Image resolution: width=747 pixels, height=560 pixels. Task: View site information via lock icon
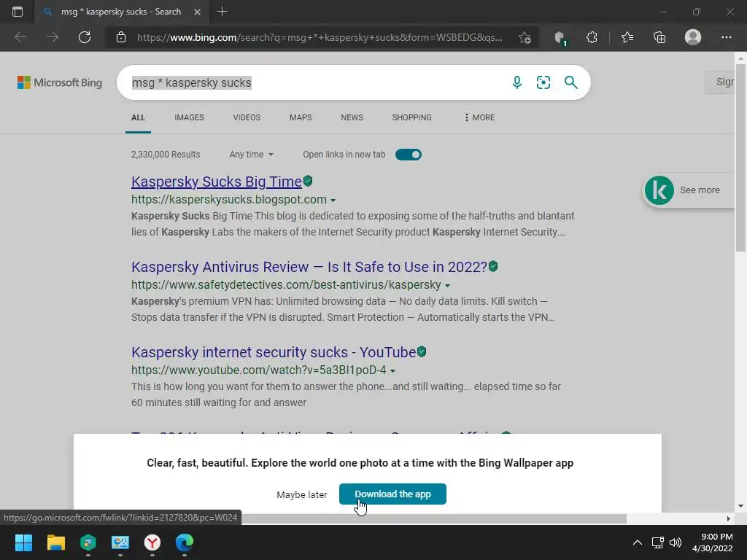tap(121, 37)
